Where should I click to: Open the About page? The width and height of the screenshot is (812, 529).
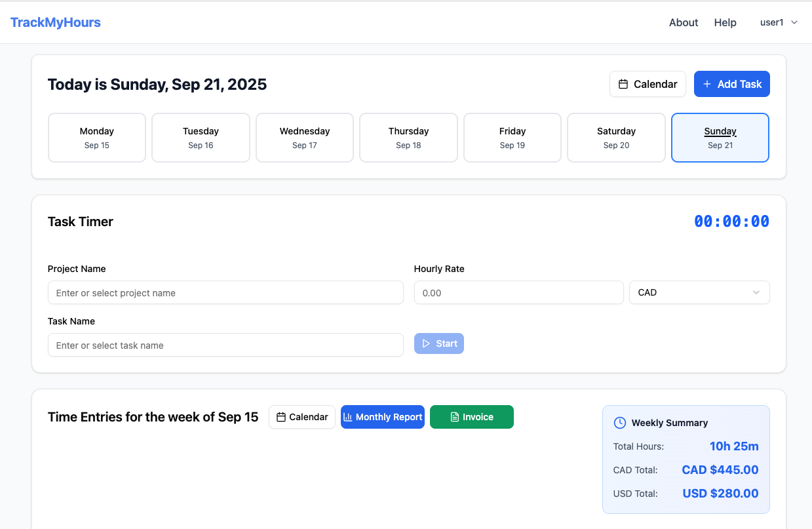coord(684,22)
